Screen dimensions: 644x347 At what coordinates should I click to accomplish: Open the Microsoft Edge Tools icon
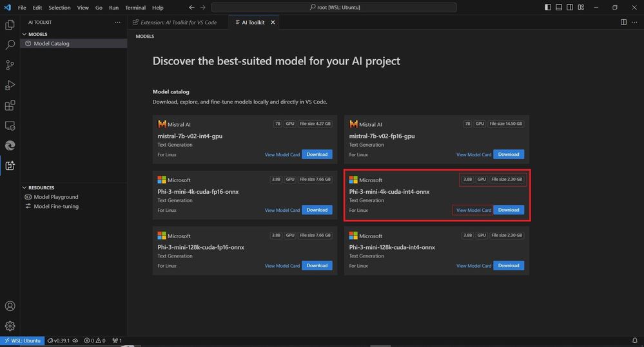[10, 145]
